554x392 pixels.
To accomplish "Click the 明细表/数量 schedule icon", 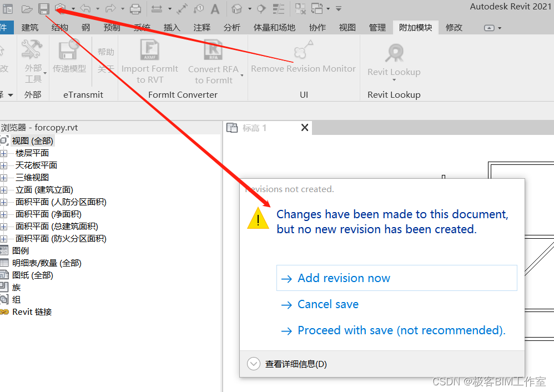I will click(4, 263).
